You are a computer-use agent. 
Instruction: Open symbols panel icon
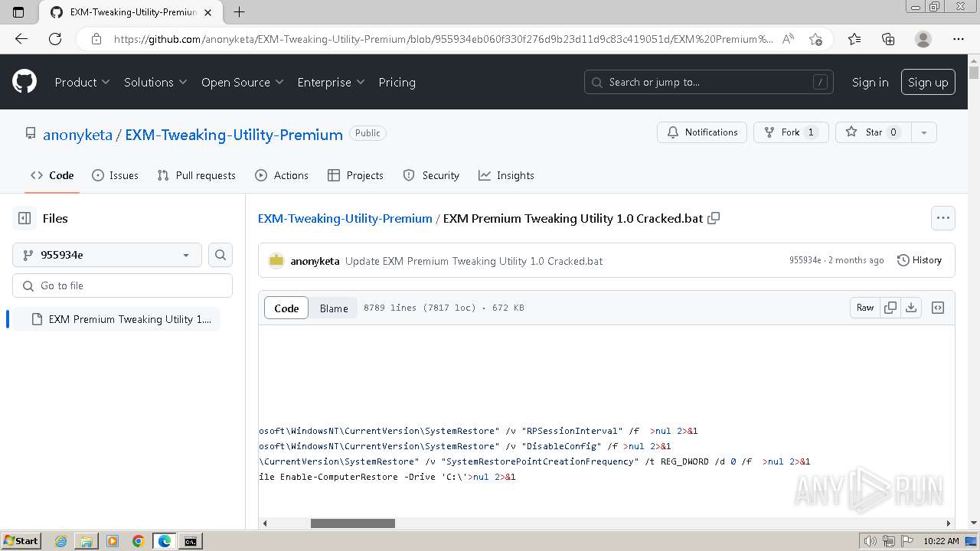point(938,308)
